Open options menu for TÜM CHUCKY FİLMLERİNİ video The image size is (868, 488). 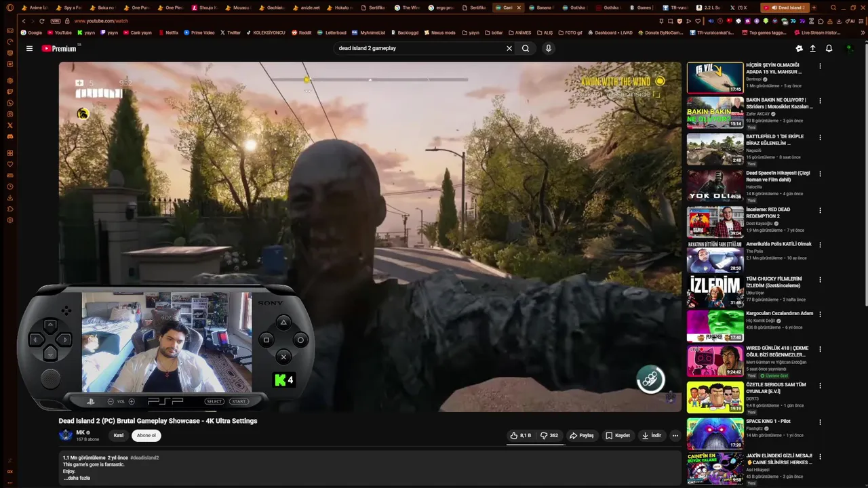click(x=820, y=280)
